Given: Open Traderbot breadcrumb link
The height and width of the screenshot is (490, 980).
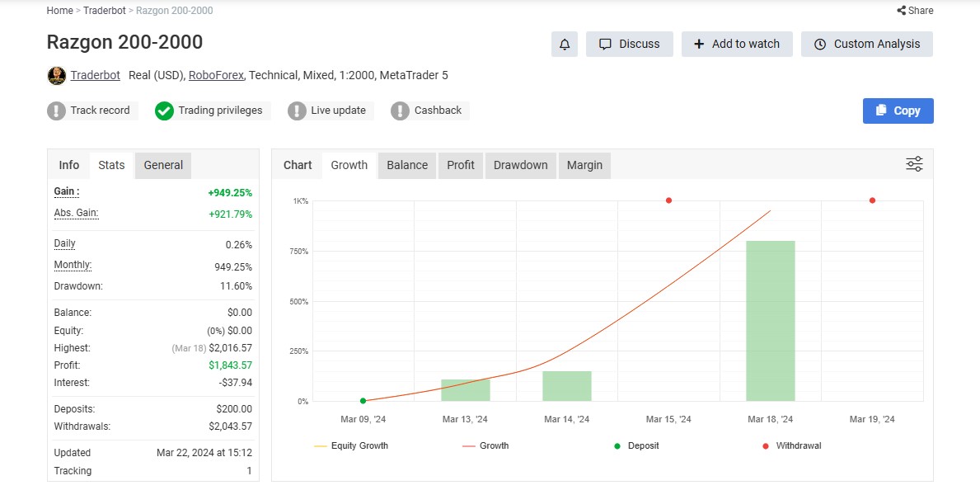Looking at the screenshot, I should pyautogui.click(x=105, y=11).
